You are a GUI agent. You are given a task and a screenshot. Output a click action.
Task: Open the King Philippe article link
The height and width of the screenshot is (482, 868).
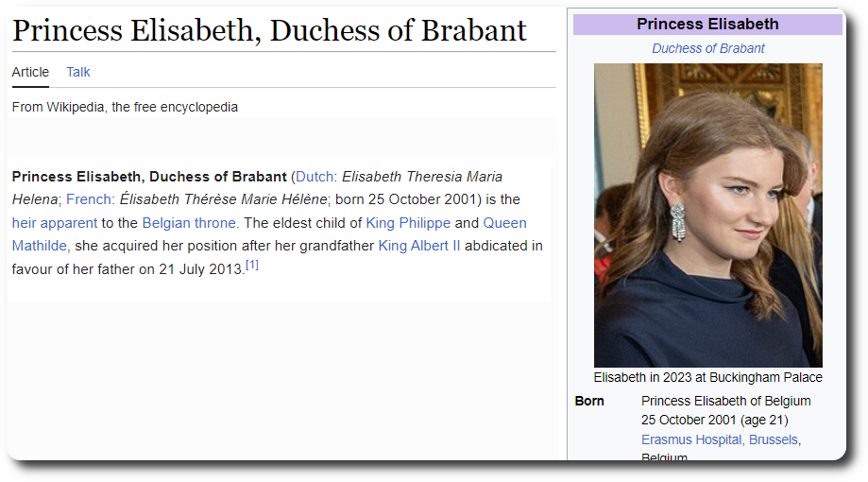(408, 223)
